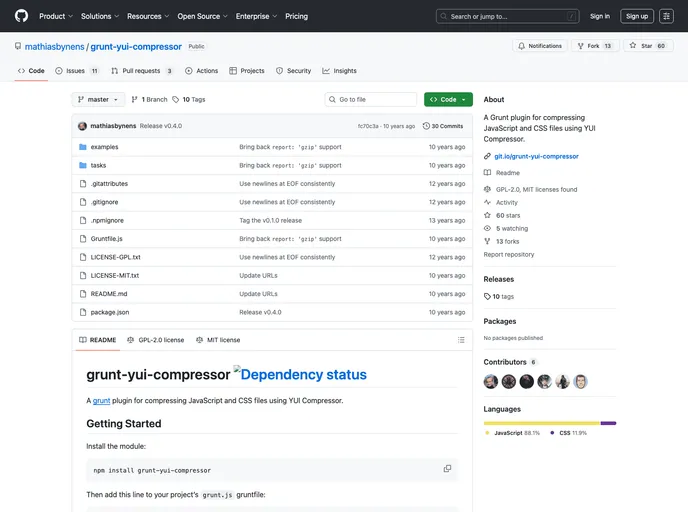Switch to the MIT license tab
Viewport: 688px width, 512px height.
pos(219,340)
